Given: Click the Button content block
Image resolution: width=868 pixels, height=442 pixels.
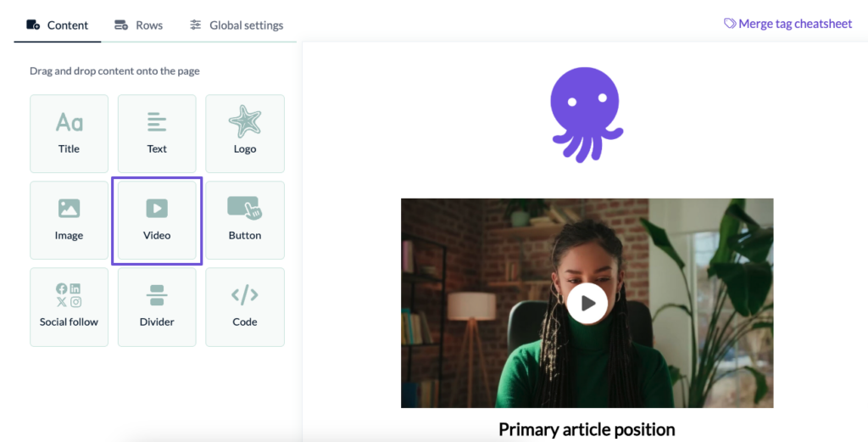Looking at the screenshot, I should (x=245, y=221).
